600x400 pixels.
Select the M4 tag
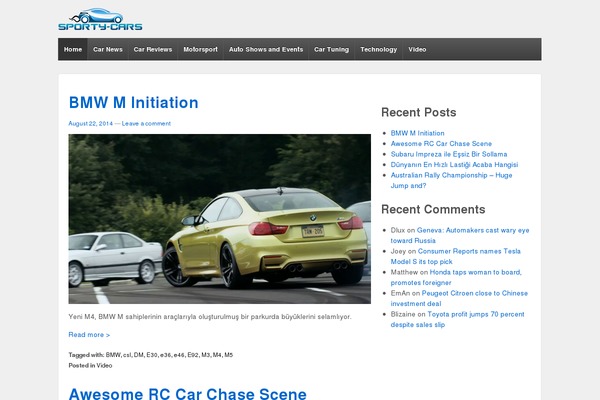217,355
